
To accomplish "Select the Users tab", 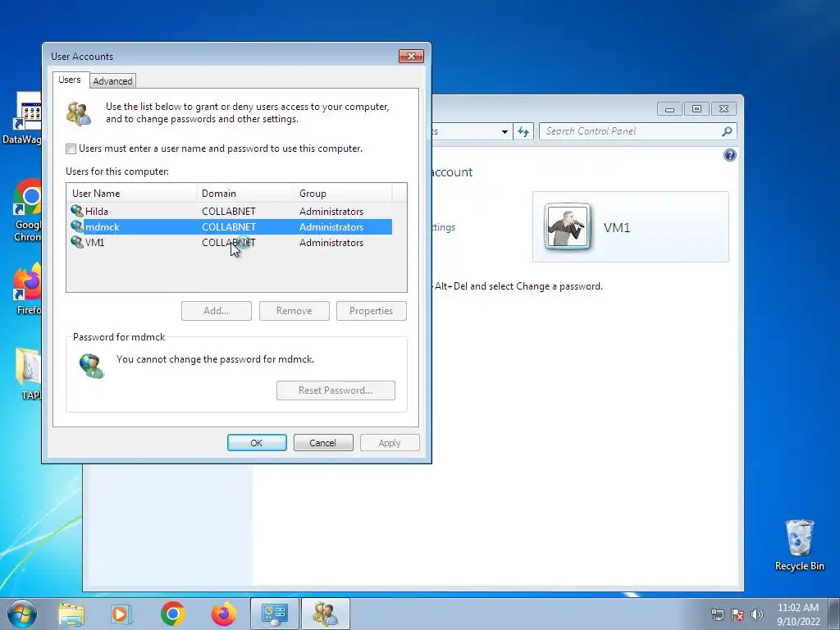I will click(70, 80).
